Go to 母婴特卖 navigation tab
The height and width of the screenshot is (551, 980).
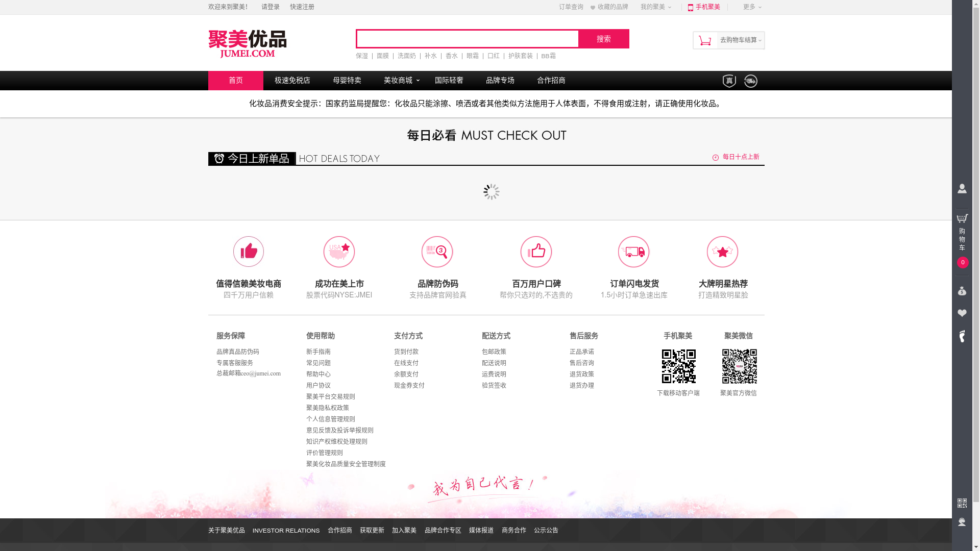[347, 81]
